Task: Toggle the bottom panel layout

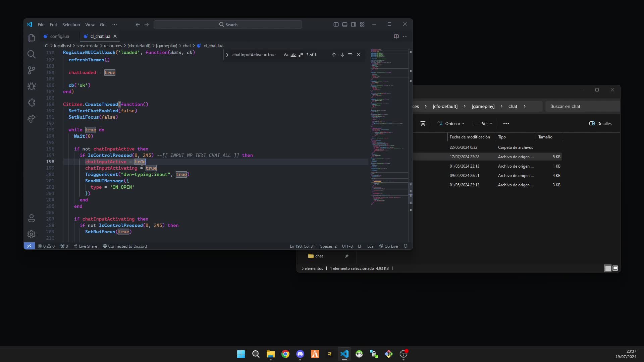Action: [345, 24]
